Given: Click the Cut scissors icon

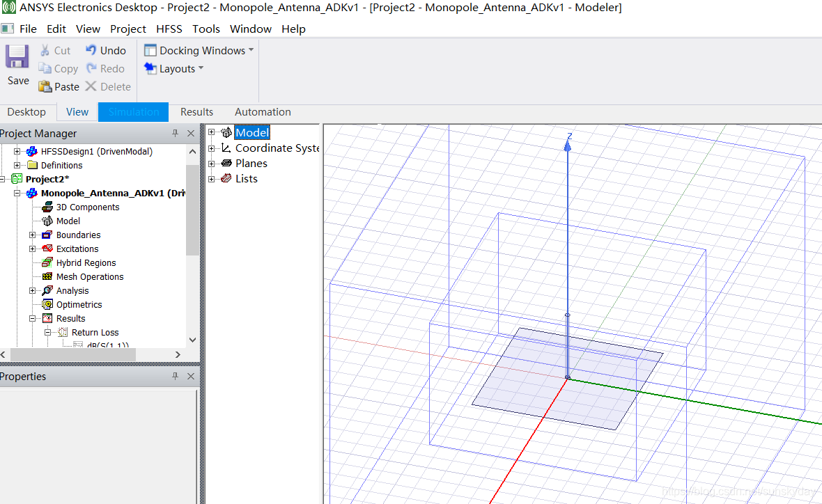Looking at the screenshot, I should coord(45,50).
